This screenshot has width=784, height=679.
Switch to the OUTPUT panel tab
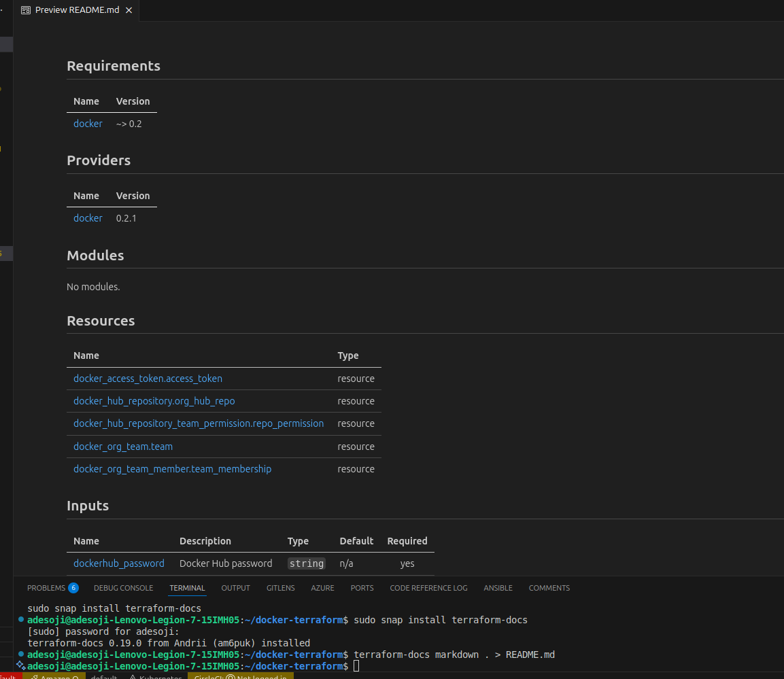(x=235, y=587)
